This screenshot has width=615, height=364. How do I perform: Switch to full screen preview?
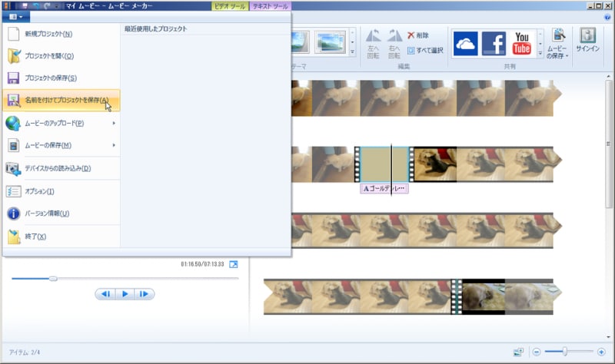[234, 265]
